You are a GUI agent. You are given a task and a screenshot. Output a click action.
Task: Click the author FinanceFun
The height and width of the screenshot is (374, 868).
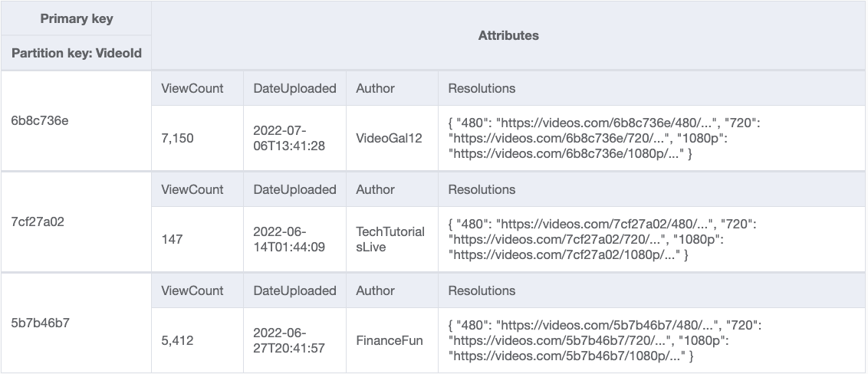click(x=389, y=340)
